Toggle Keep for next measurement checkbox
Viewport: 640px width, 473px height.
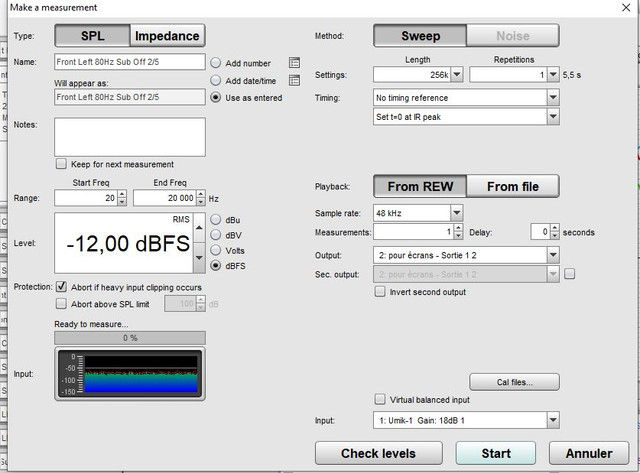tap(61, 164)
